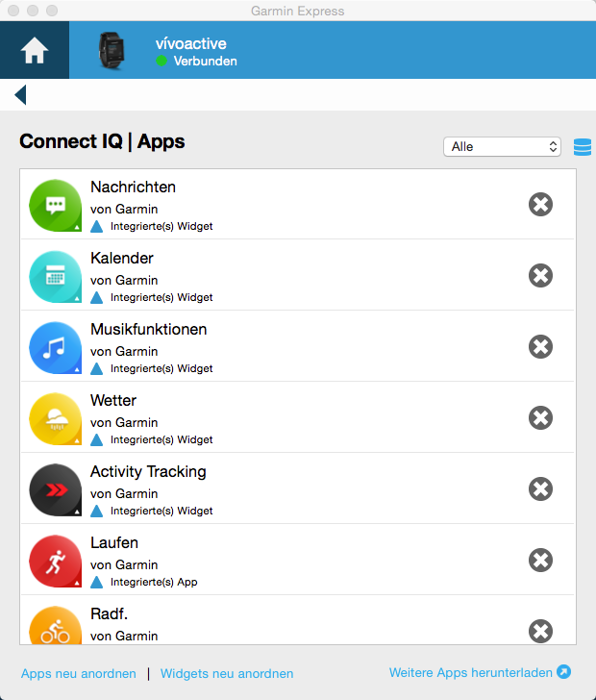Open the 'Apps neu anordnen' link
This screenshot has width=596, height=700.
point(79,674)
